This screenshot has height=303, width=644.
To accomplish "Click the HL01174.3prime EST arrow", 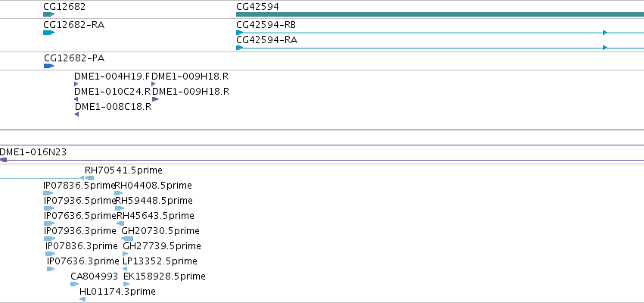I will [x=82, y=299].
